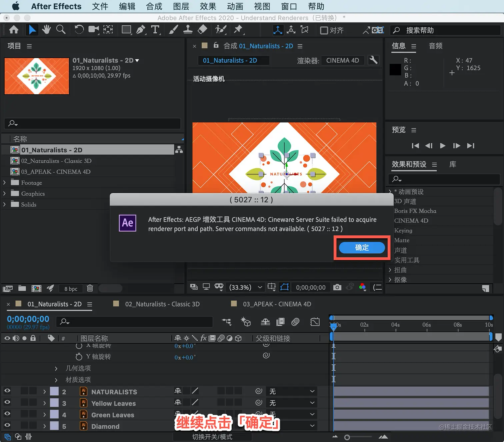Select the Selection arrow tool
This screenshot has height=442, width=504.
32,30
